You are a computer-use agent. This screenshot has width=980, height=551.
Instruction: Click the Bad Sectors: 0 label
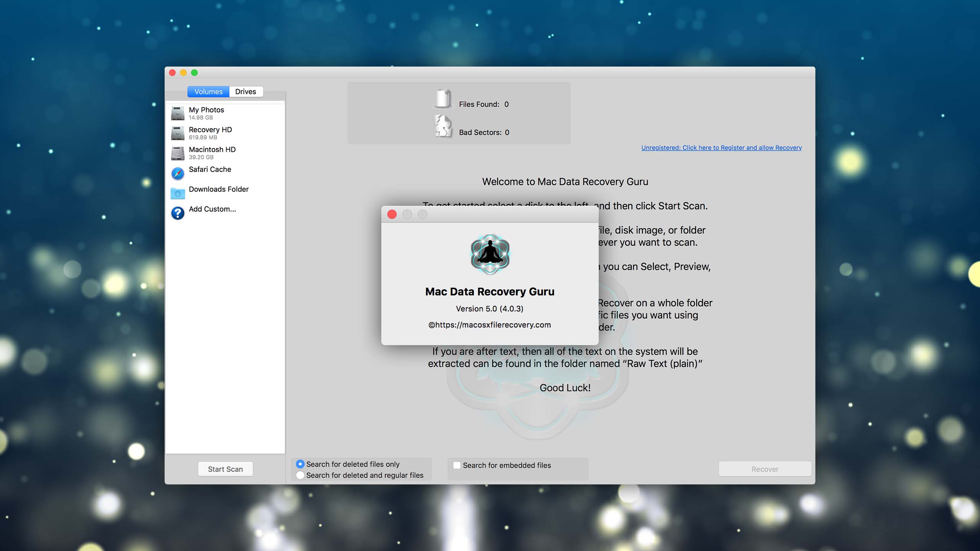coord(484,132)
